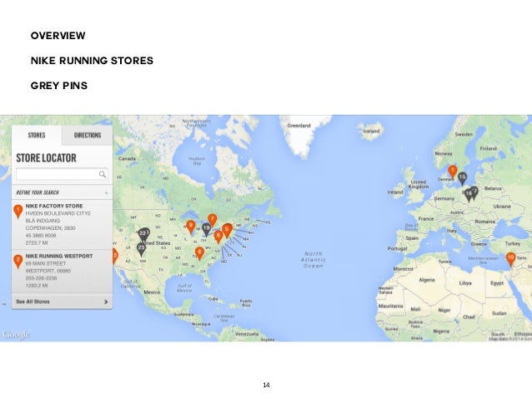
Task: Click grey pin 23 near New Mexico
Action: click(x=142, y=249)
